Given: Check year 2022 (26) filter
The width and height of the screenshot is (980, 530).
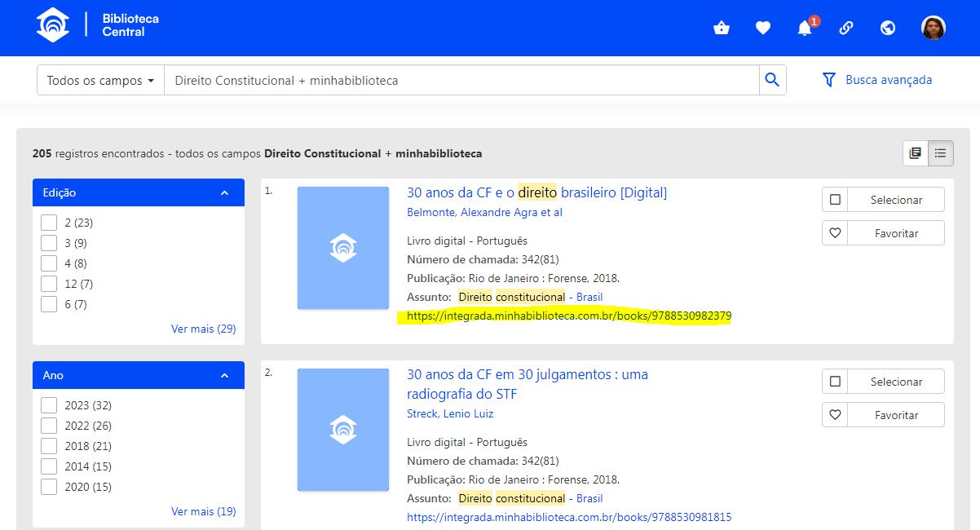Looking at the screenshot, I should pyautogui.click(x=49, y=426).
